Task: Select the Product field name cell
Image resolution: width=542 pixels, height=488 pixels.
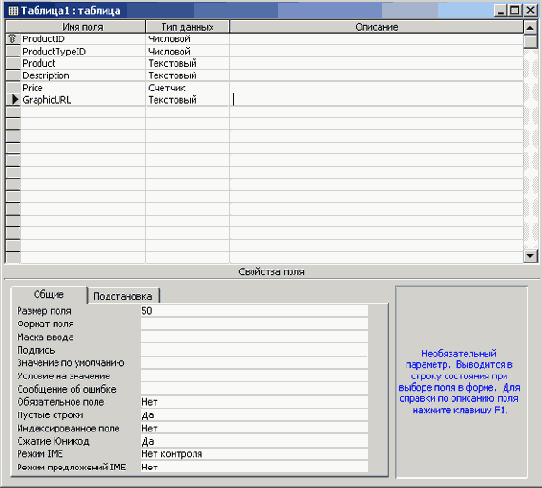Action: [x=83, y=63]
